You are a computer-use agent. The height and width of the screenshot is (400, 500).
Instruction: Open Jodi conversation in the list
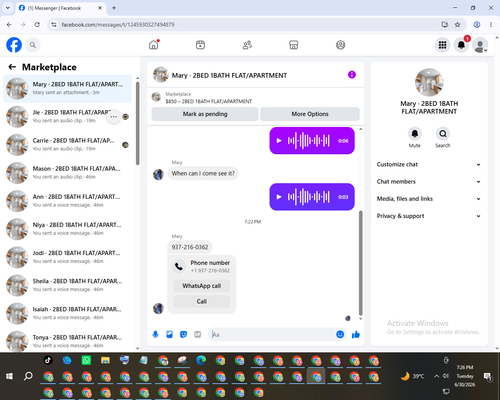[68, 257]
